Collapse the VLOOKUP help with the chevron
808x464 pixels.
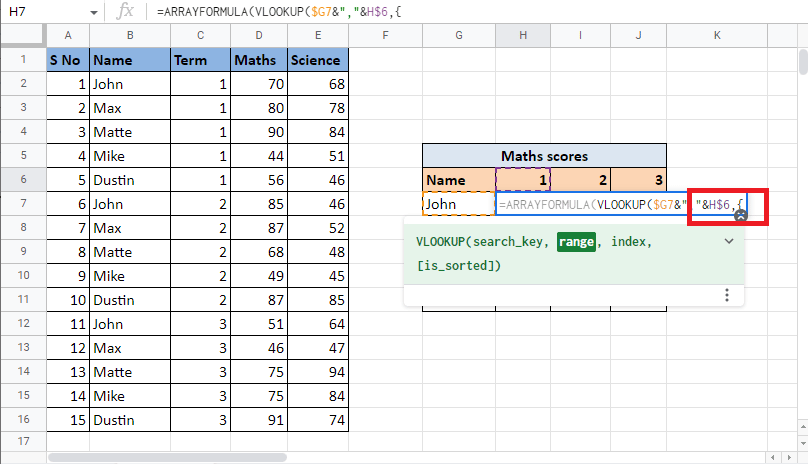729,241
